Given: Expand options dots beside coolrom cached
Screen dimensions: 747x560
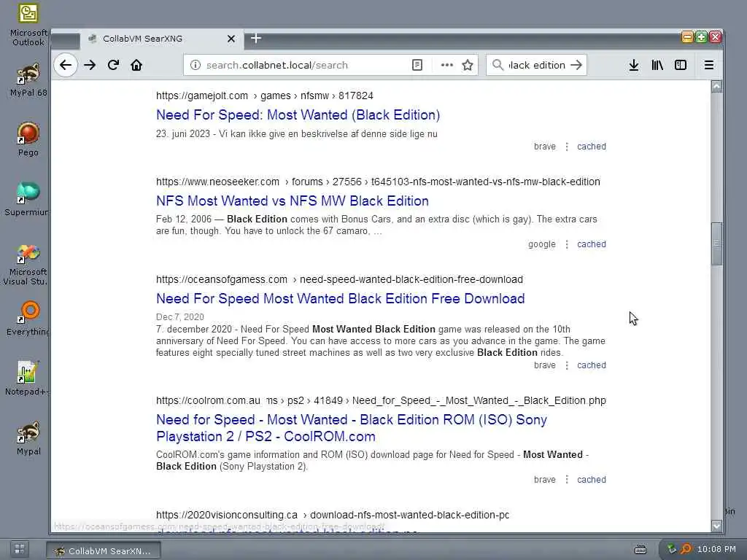Looking at the screenshot, I should pyautogui.click(x=566, y=480).
